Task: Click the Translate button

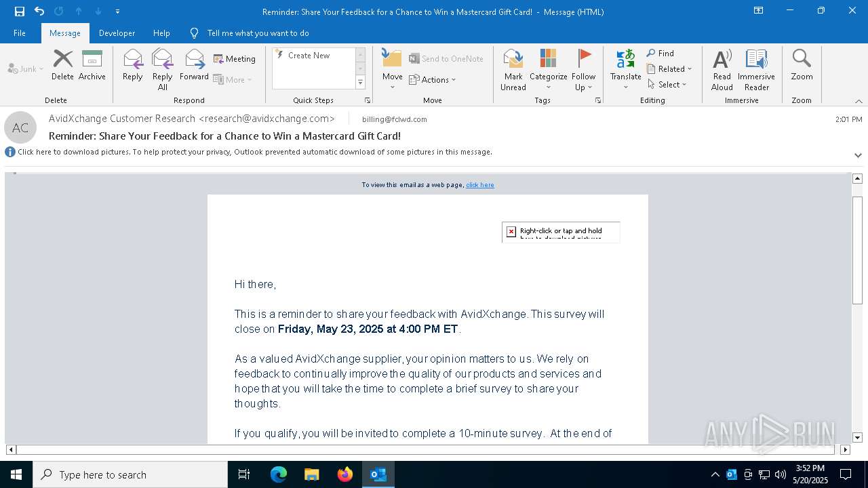Action: (x=626, y=69)
